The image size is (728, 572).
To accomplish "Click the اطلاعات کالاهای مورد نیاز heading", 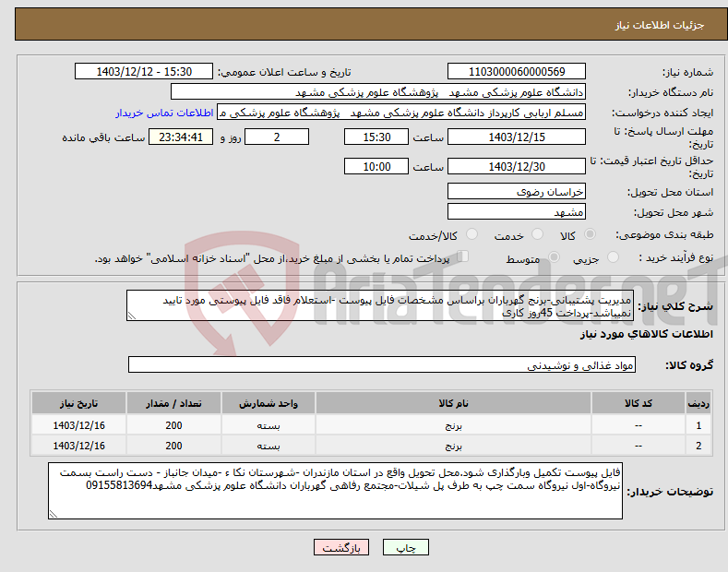I will pos(646,334).
